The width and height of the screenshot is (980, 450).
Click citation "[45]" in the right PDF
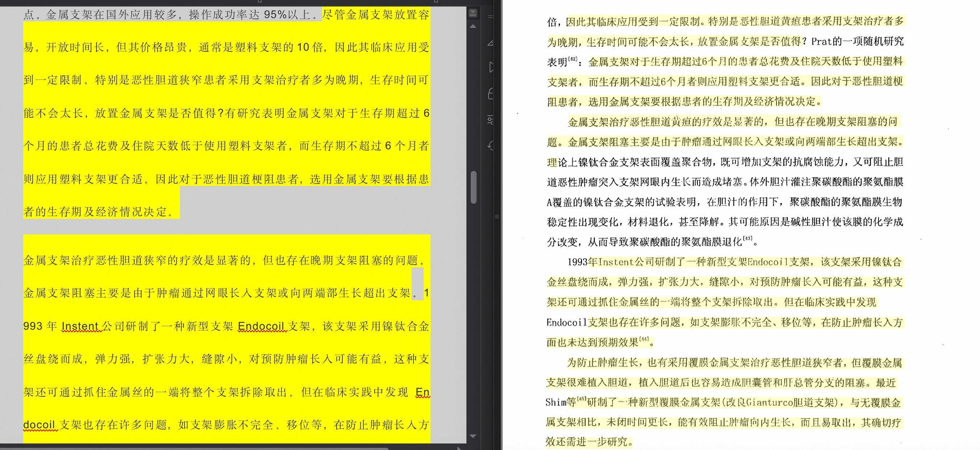click(x=582, y=399)
